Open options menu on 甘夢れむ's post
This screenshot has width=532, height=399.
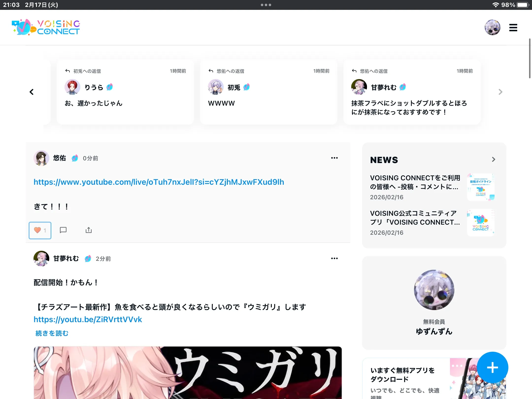(x=334, y=258)
